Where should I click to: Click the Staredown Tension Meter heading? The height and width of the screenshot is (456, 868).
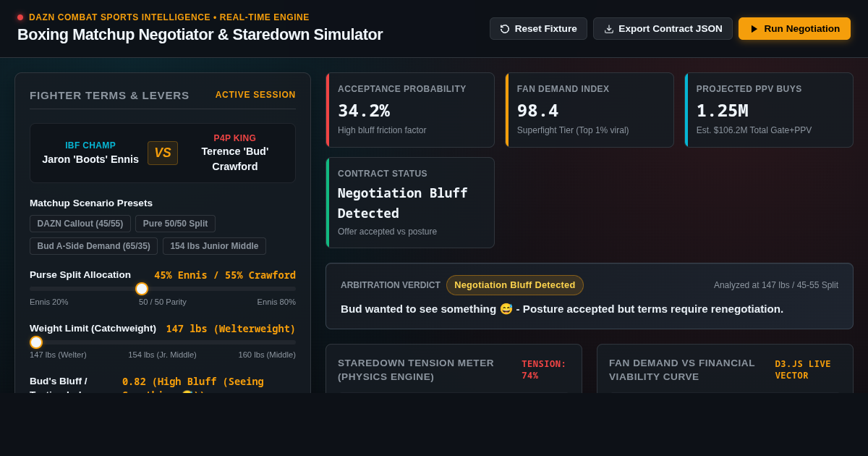(x=416, y=370)
